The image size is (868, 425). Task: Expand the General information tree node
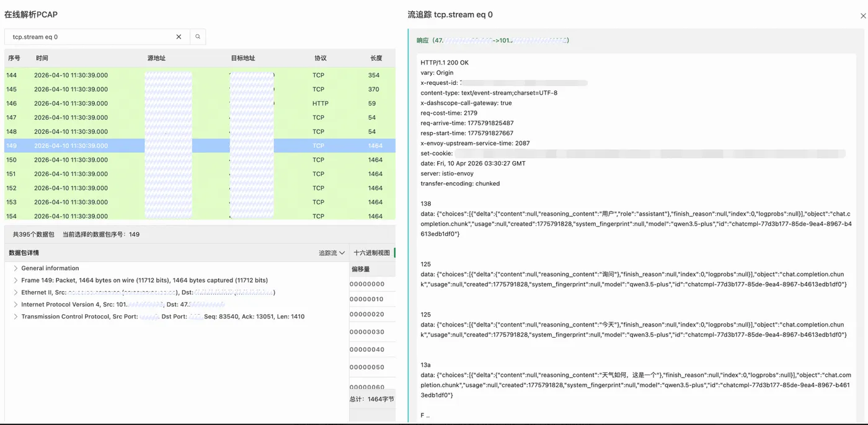pos(15,268)
